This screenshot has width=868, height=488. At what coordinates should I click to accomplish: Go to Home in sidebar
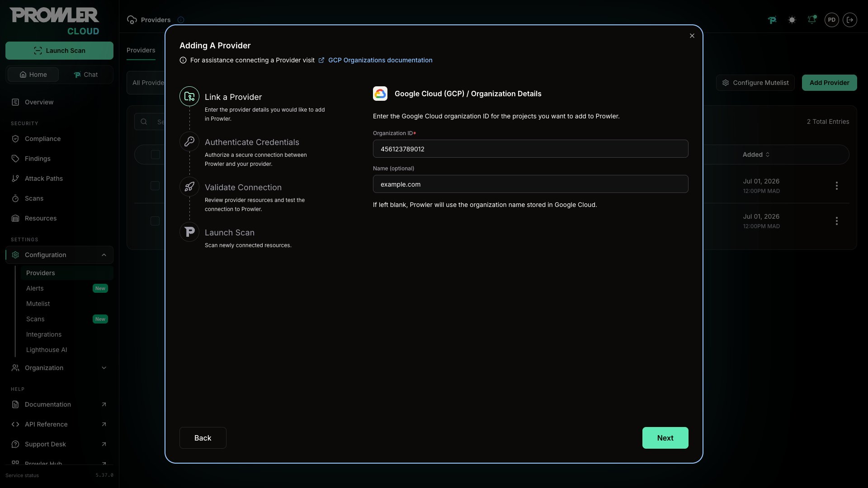33,75
